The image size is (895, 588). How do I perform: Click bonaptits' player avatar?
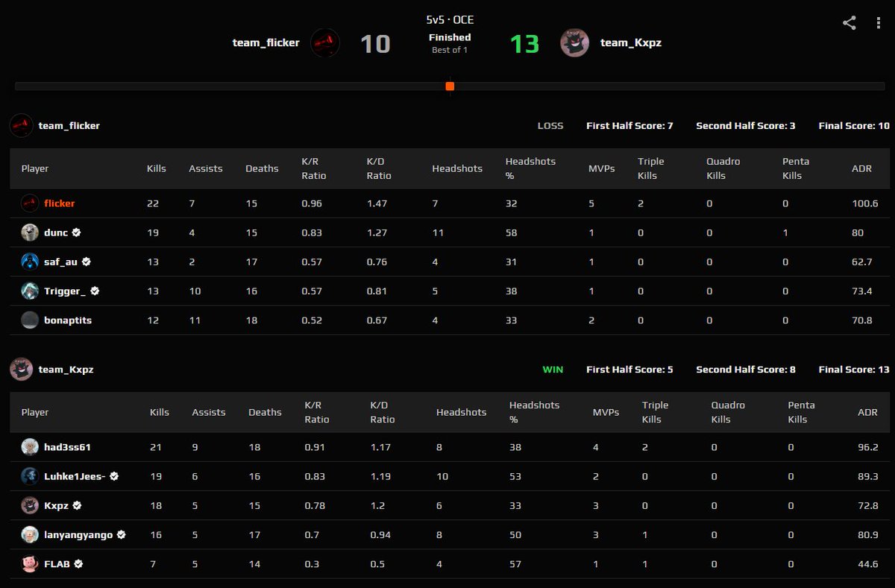30,320
